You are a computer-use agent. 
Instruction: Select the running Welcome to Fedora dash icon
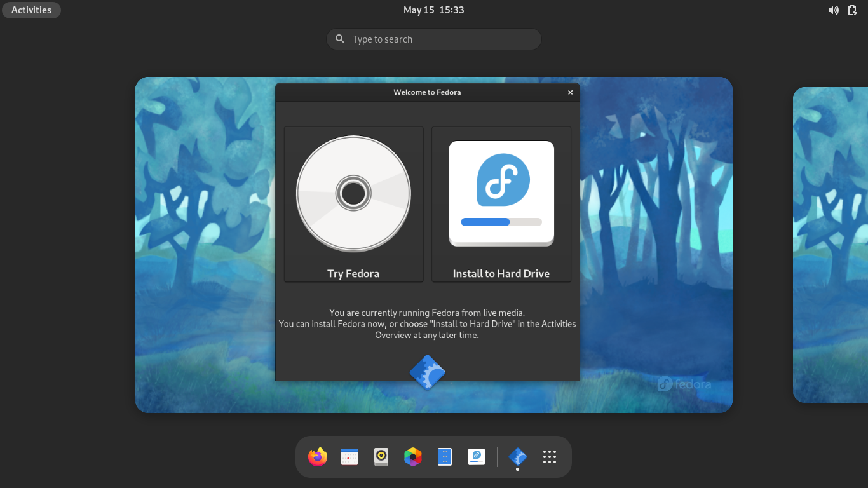tap(518, 457)
